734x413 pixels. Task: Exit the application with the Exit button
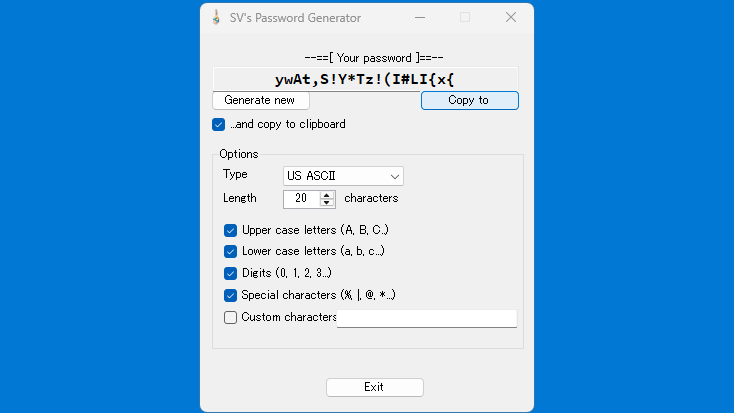click(374, 387)
